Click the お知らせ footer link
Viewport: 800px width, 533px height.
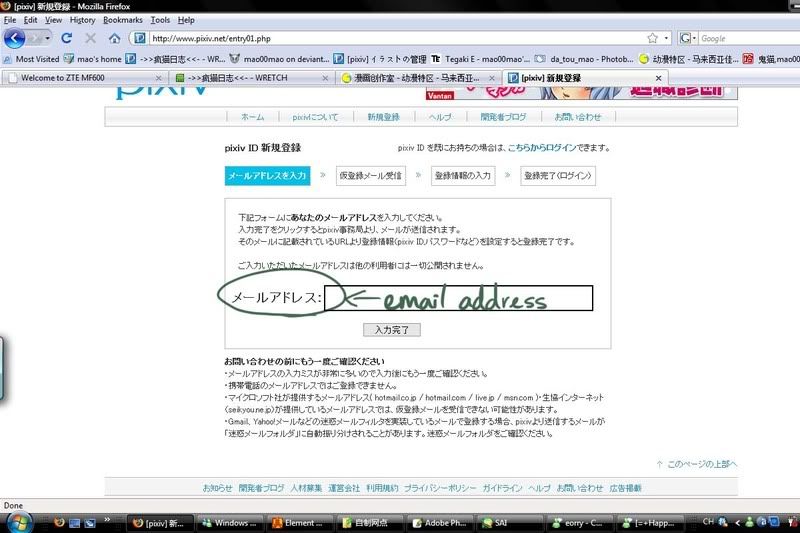217,488
